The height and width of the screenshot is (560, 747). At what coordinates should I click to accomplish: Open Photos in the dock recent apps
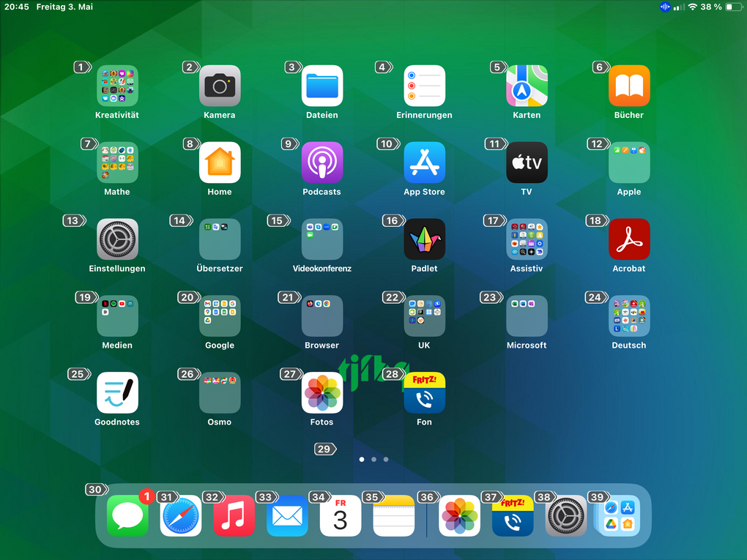point(459,516)
